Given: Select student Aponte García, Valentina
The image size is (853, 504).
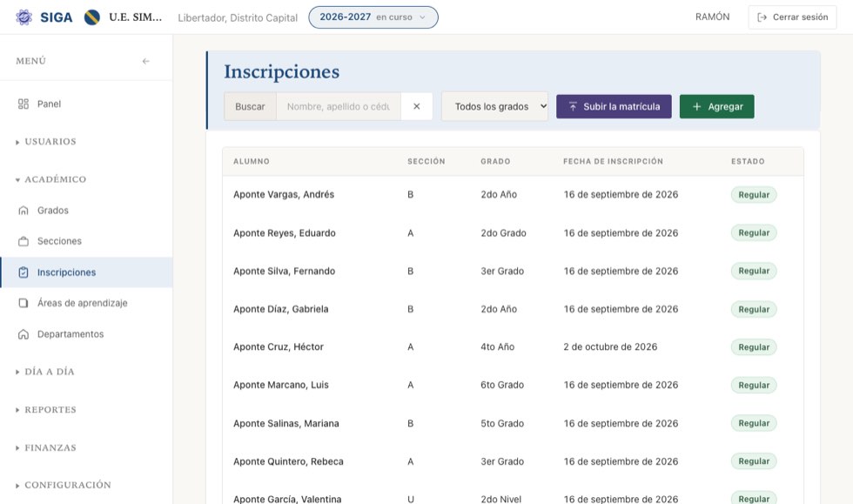Looking at the screenshot, I should (x=287, y=499).
